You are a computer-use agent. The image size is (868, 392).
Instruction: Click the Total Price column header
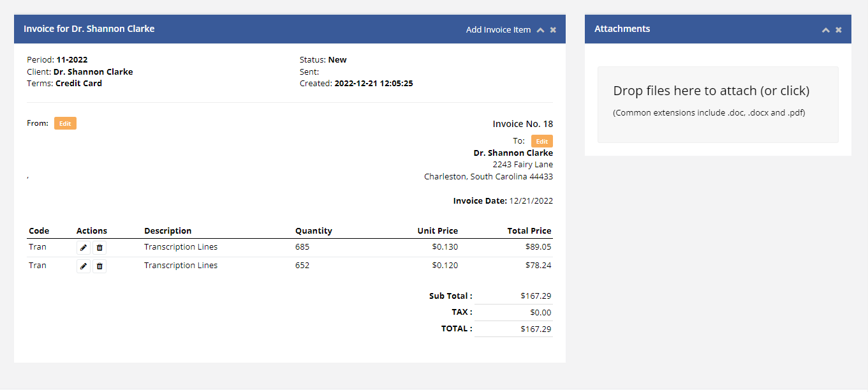529,231
